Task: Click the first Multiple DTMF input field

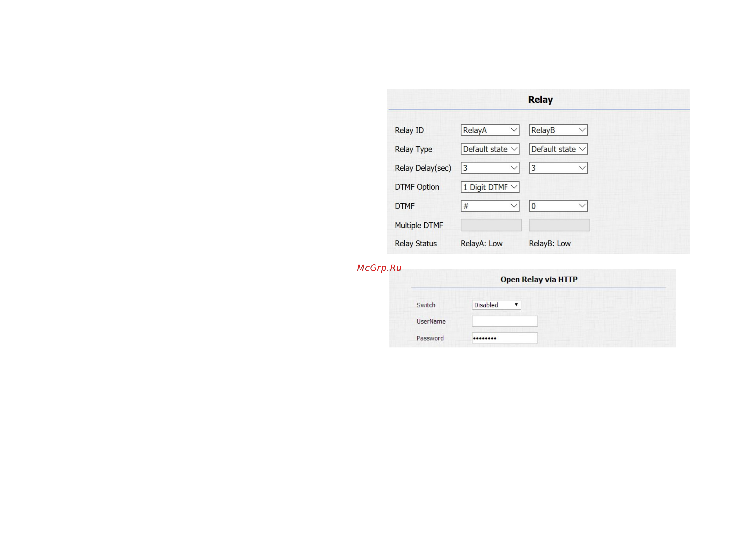Action: pos(491,225)
